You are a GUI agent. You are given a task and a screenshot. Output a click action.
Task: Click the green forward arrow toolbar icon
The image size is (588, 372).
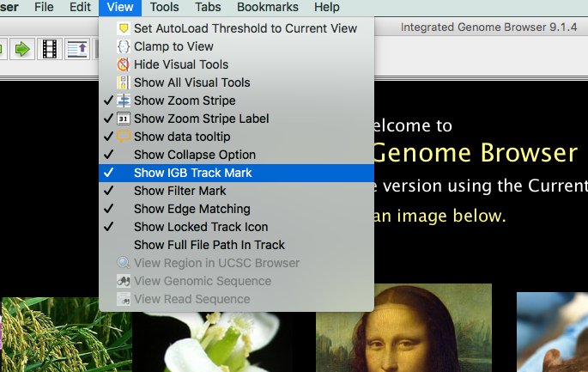(22, 48)
